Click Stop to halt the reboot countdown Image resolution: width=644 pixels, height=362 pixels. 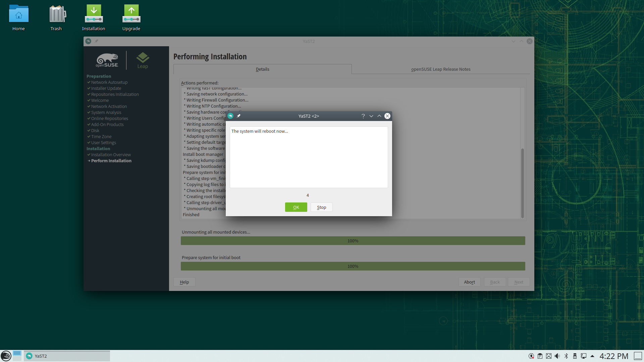321,207
